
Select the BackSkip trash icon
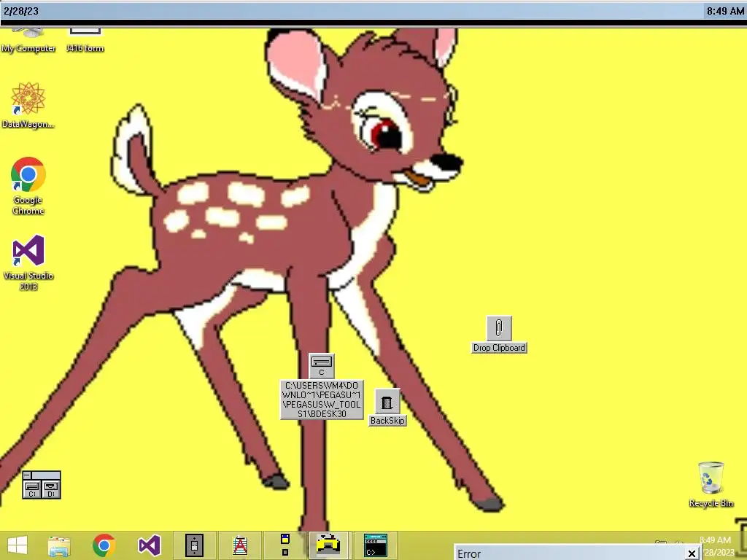(387, 402)
